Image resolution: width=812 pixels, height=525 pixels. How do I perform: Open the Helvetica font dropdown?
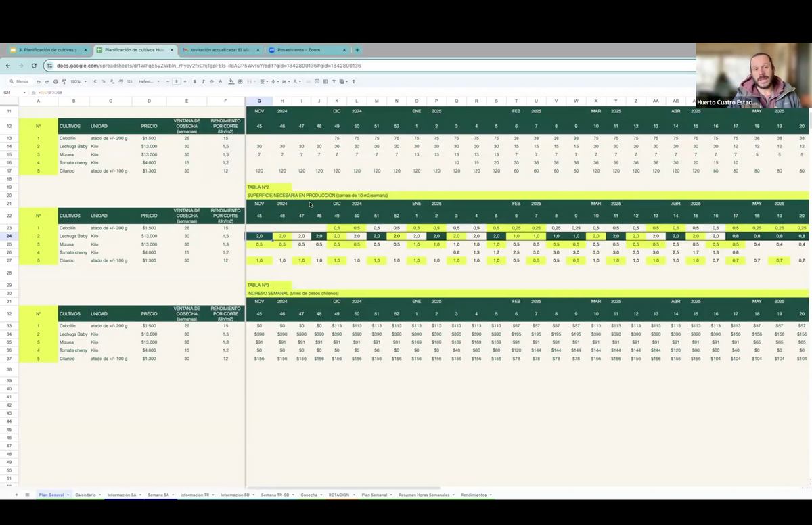[149, 81]
